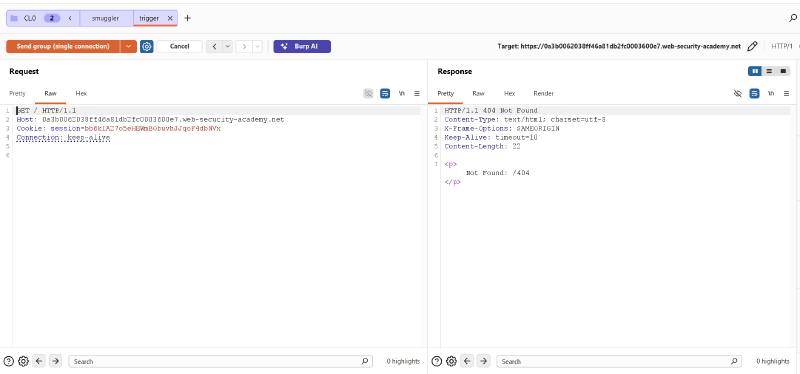The height and width of the screenshot is (374, 800).
Task: Go to previous request search match
Action: (39, 361)
